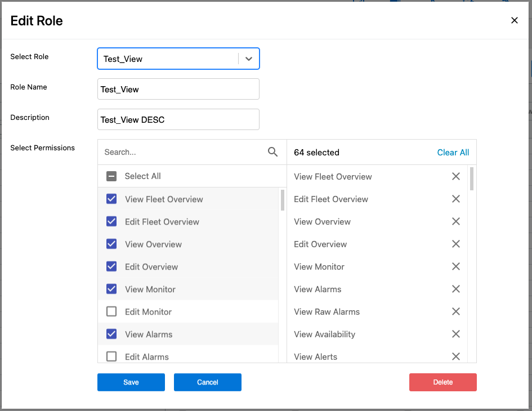This screenshot has width=532, height=411.
Task: Open the Select Role dropdown arrow
Action: pos(249,59)
